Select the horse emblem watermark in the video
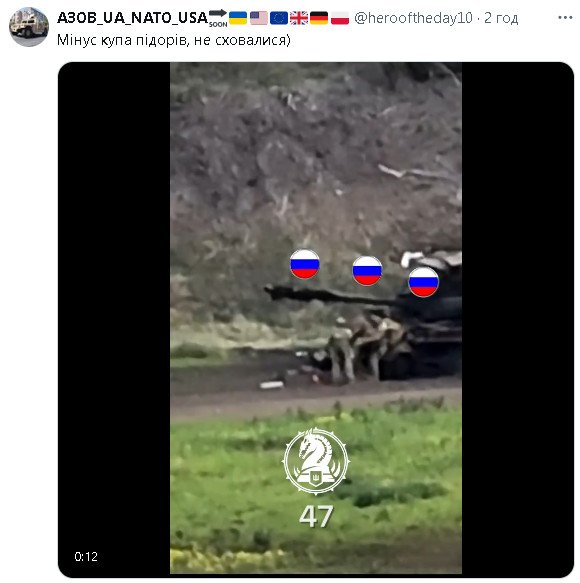 (316, 461)
